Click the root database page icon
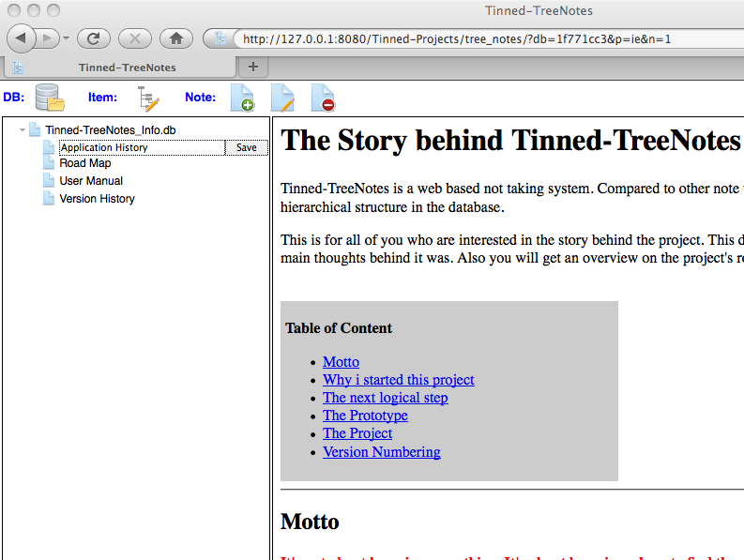 click(x=34, y=129)
